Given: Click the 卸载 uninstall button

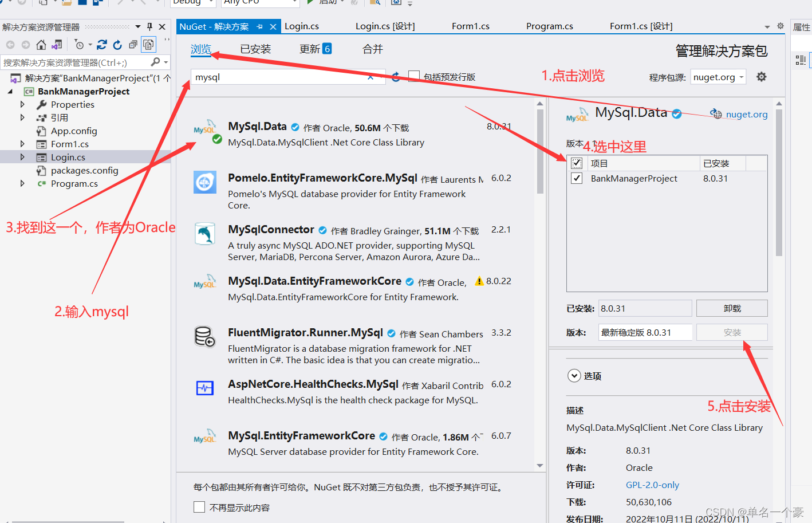Looking at the screenshot, I should [x=732, y=308].
